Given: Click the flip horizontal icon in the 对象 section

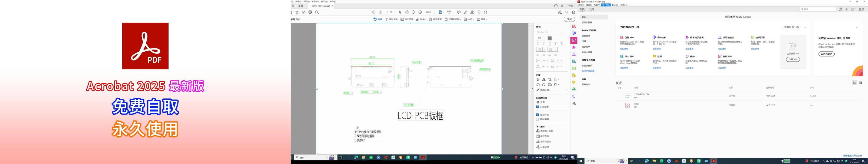Looking at the screenshot, I should click(544, 80).
